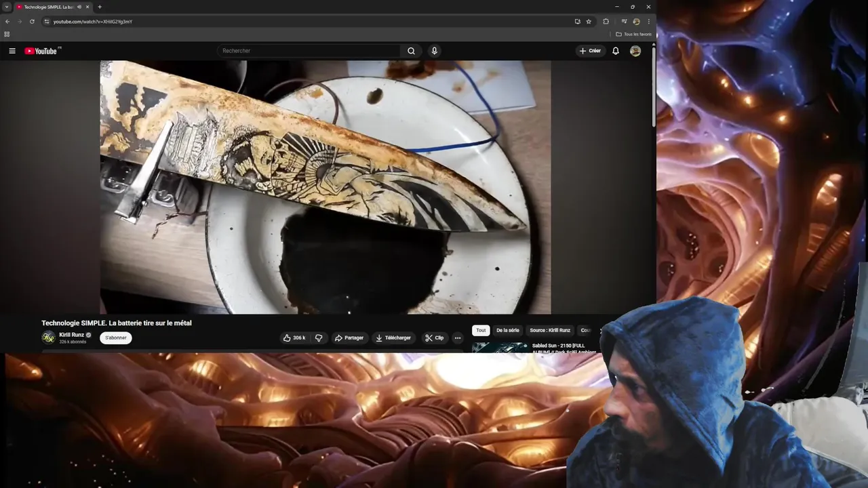Open the tab search dropdown arrow

click(7, 7)
